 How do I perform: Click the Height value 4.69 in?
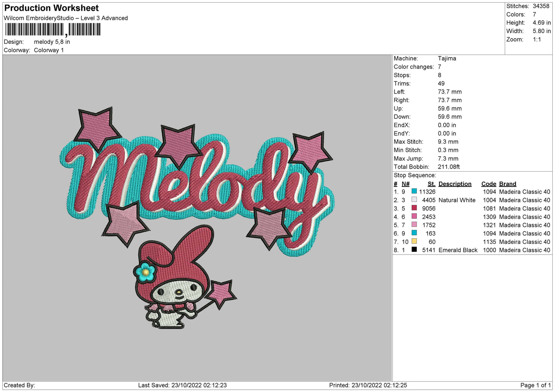(542, 23)
